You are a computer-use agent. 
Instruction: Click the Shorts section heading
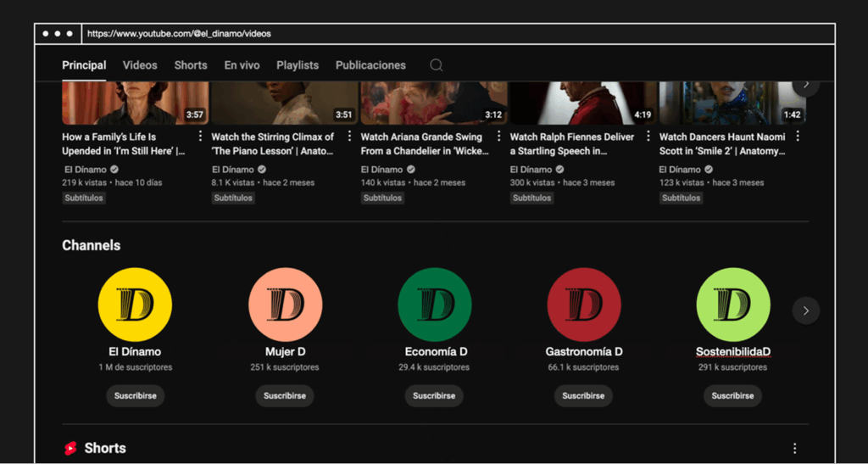(105, 448)
